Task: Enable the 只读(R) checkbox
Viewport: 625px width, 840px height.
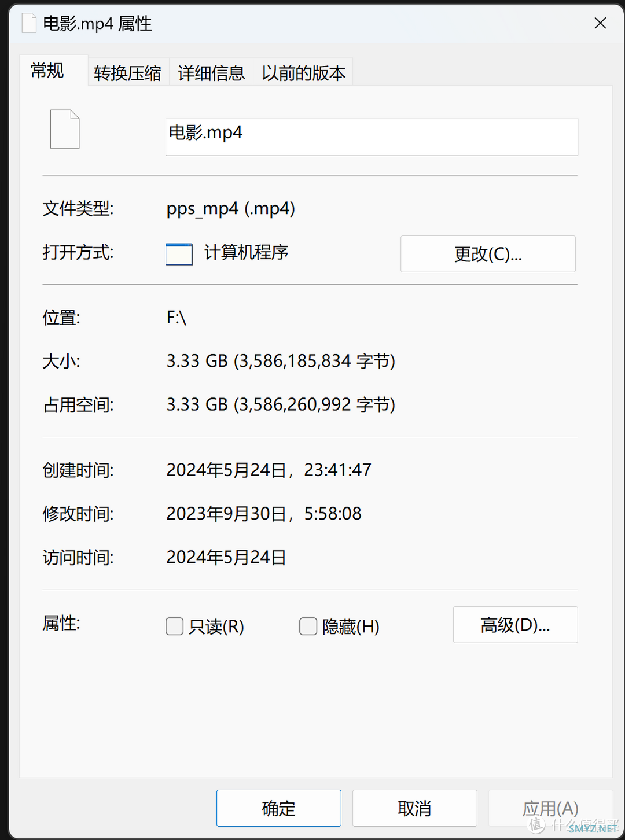Action: [175, 626]
